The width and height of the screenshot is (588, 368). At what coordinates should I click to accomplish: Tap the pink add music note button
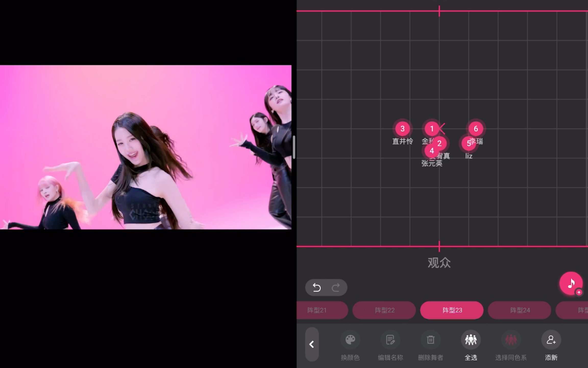click(571, 283)
